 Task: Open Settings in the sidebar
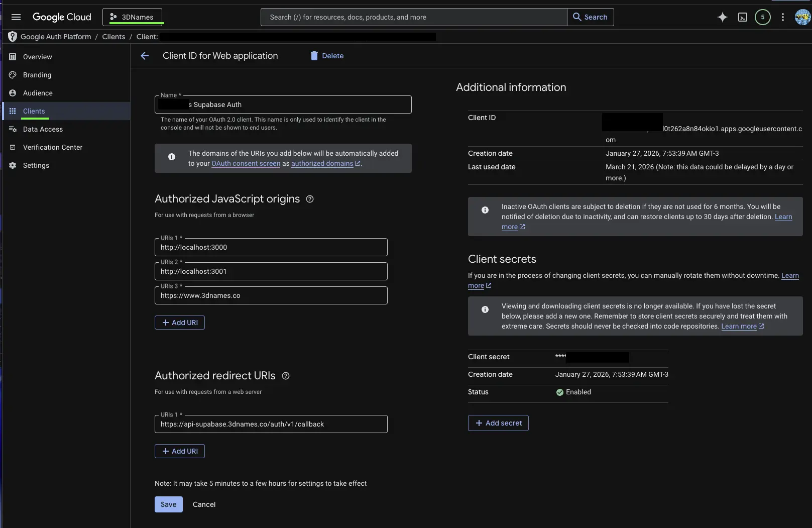[66, 165]
